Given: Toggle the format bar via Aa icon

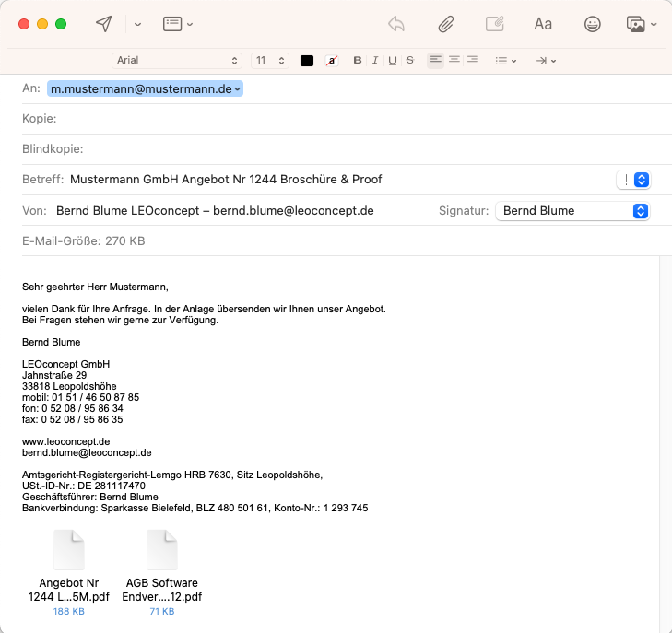Looking at the screenshot, I should point(543,24).
